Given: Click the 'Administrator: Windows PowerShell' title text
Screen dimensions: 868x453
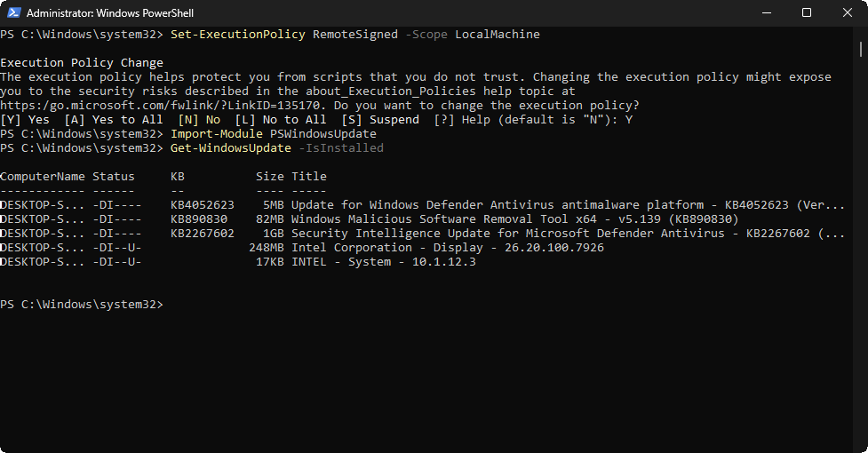Looking at the screenshot, I should pos(110,13).
